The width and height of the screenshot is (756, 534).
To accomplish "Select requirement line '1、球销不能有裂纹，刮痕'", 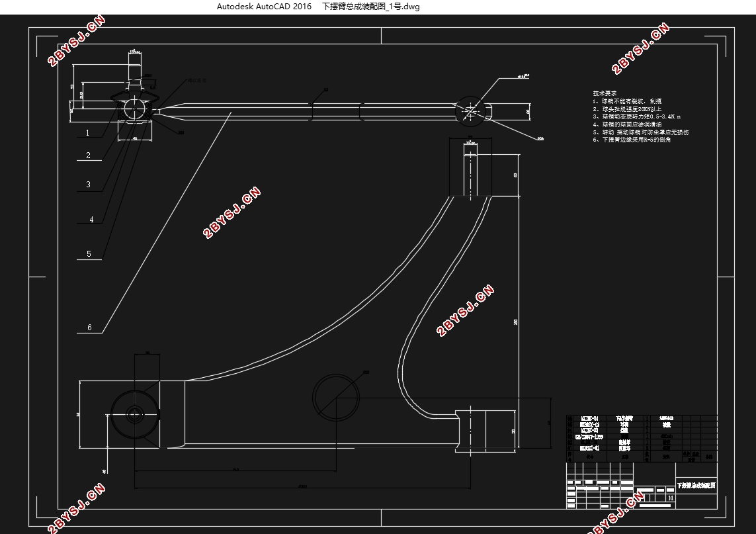I will (x=627, y=101).
